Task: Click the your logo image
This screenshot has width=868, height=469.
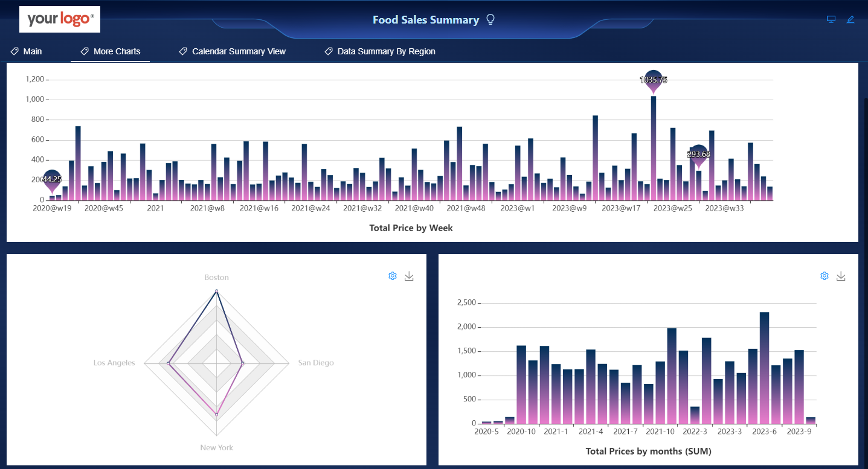Action: [60, 19]
